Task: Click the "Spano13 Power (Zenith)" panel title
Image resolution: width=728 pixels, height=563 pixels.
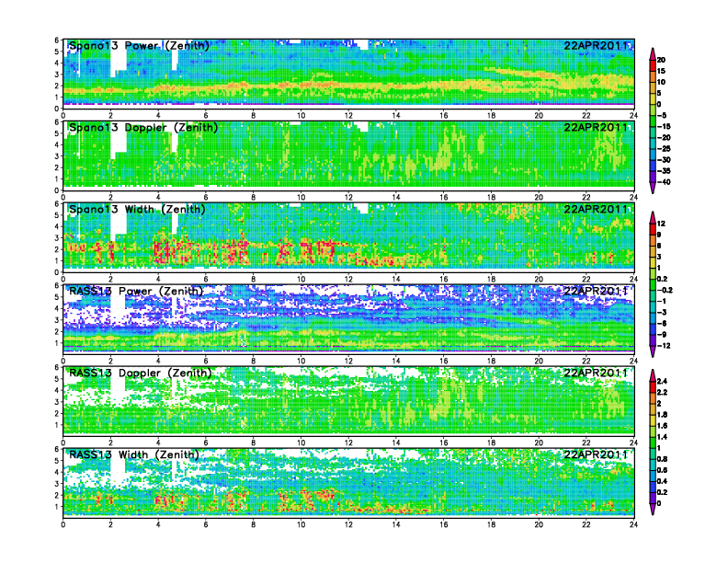Action: pyautogui.click(x=139, y=45)
